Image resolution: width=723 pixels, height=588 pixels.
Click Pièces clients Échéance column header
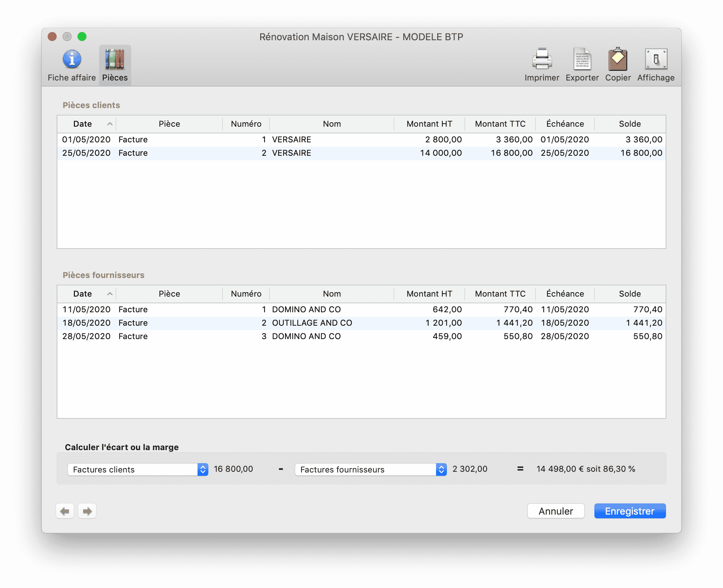tap(565, 124)
